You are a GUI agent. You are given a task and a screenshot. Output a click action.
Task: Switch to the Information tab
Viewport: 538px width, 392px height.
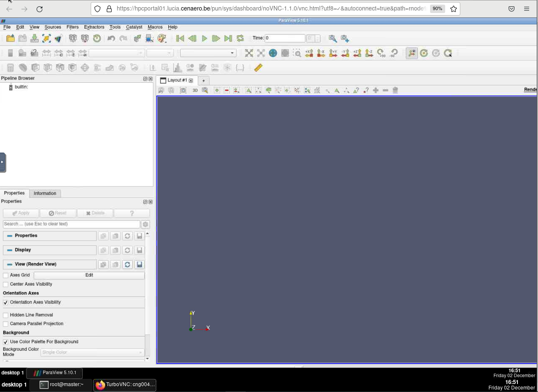[x=45, y=193]
